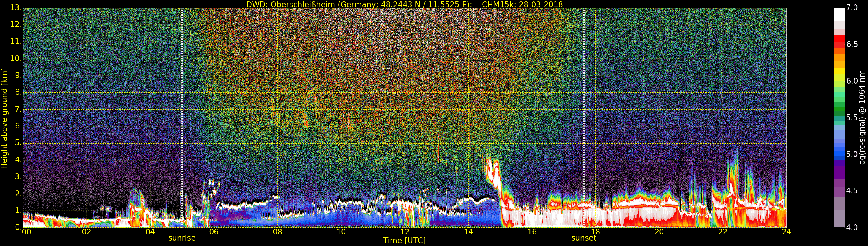Viewport: 868px width, 246px height.
Task: Click the sunrise label below the time axis
Action: (x=182, y=238)
